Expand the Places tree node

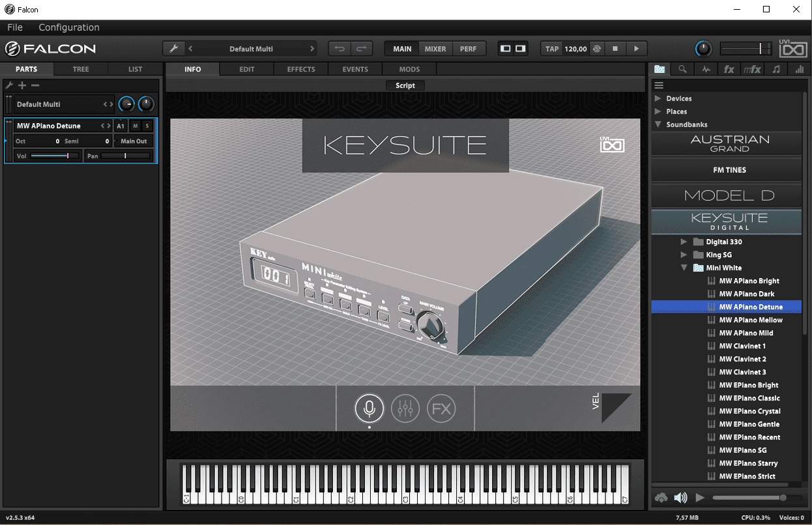tap(658, 111)
